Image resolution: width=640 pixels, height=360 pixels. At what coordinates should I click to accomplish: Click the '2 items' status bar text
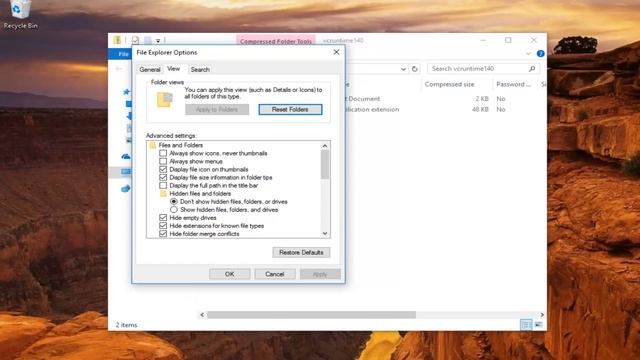click(x=127, y=325)
